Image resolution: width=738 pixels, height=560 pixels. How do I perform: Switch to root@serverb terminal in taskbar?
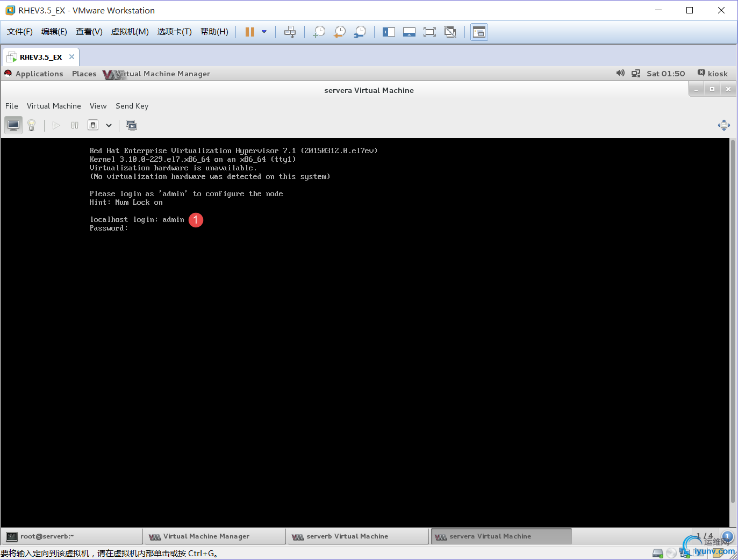pos(72,536)
